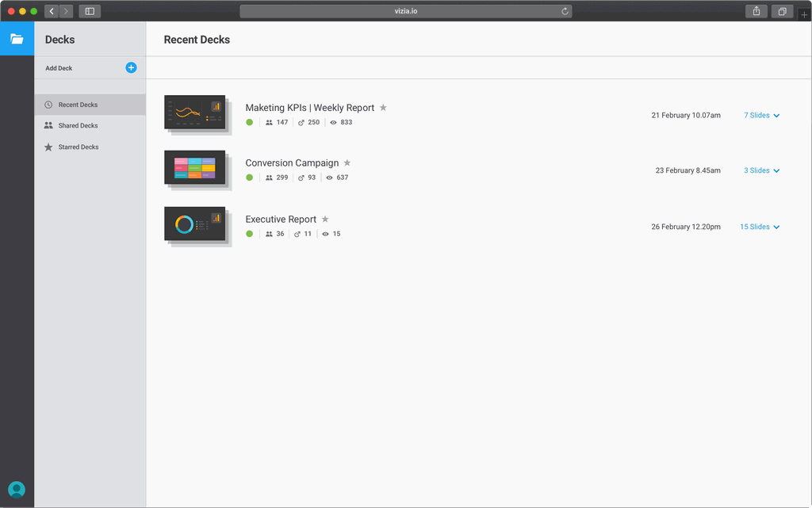Image resolution: width=812 pixels, height=508 pixels.
Task: Click the blue plus Add Deck icon
Action: point(131,67)
